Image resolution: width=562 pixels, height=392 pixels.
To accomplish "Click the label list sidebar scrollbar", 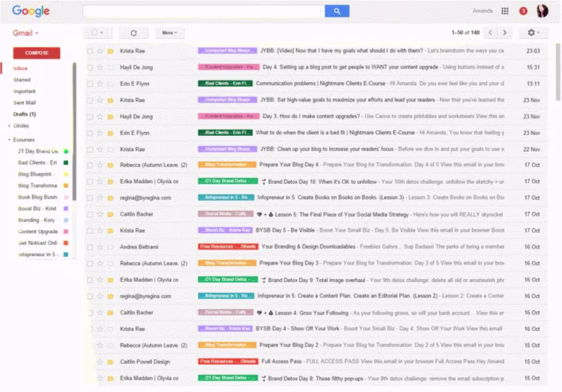I will (74, 131).
